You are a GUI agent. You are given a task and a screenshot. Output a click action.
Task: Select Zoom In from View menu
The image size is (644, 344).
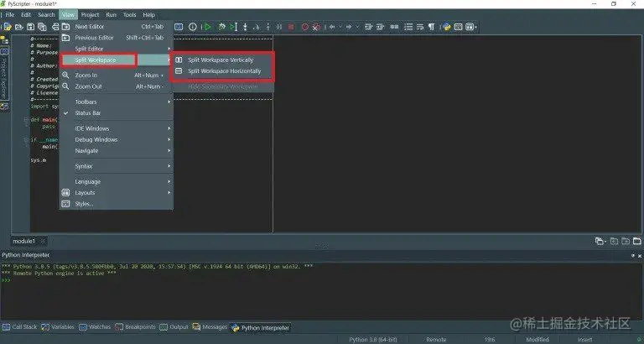coord(117,76)
